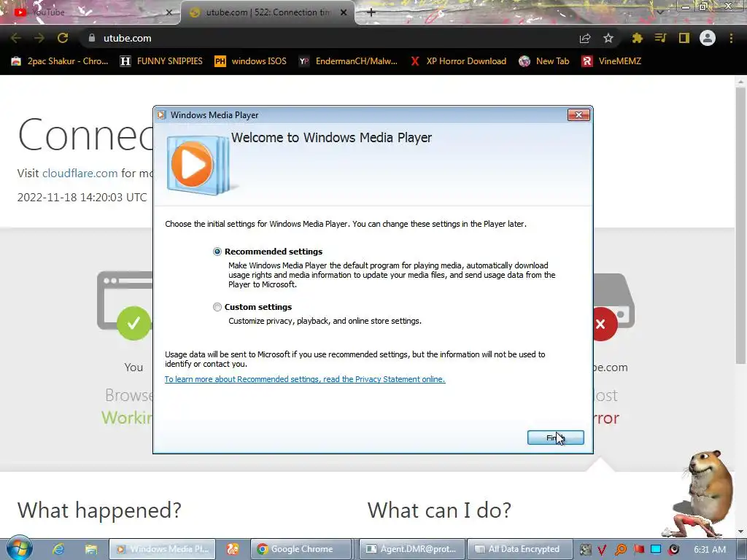The height and width of the screenshot is (560, 747).
Task: Open the FUNNY SNIPPIES bookmark
Action: tap(161, 61)
